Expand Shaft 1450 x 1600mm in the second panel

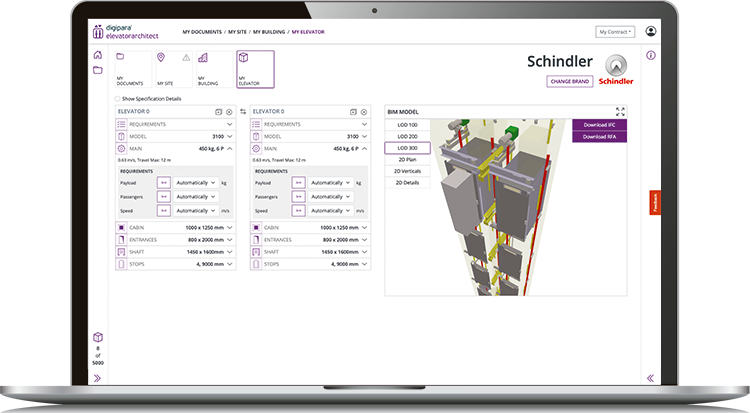pyautogui.click(x=310, y=252)
